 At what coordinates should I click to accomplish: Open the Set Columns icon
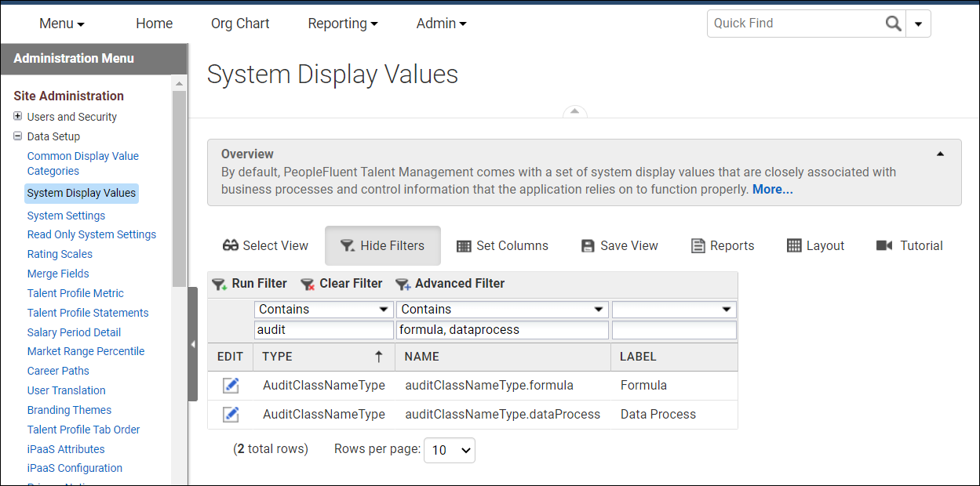pos(464,245)
